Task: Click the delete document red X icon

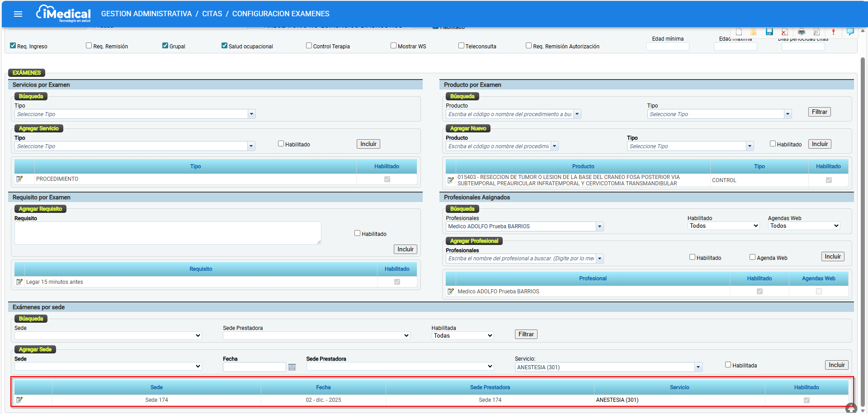Action: (785, 32)
